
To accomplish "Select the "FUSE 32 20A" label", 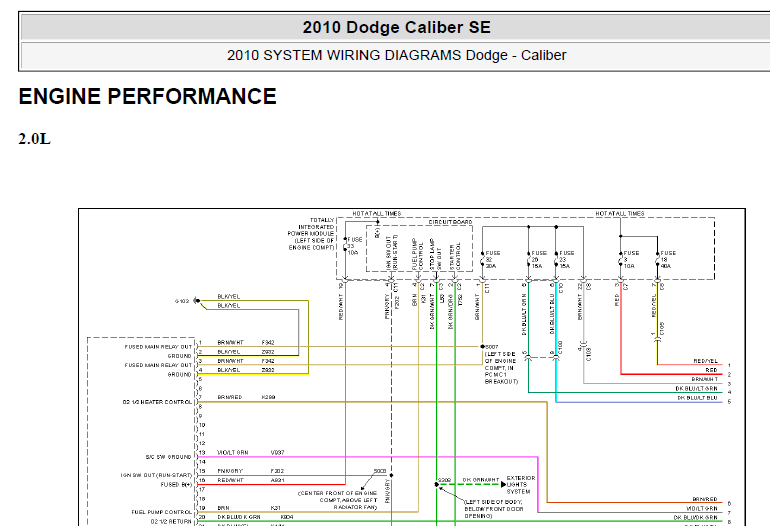I will coord(493,259).
